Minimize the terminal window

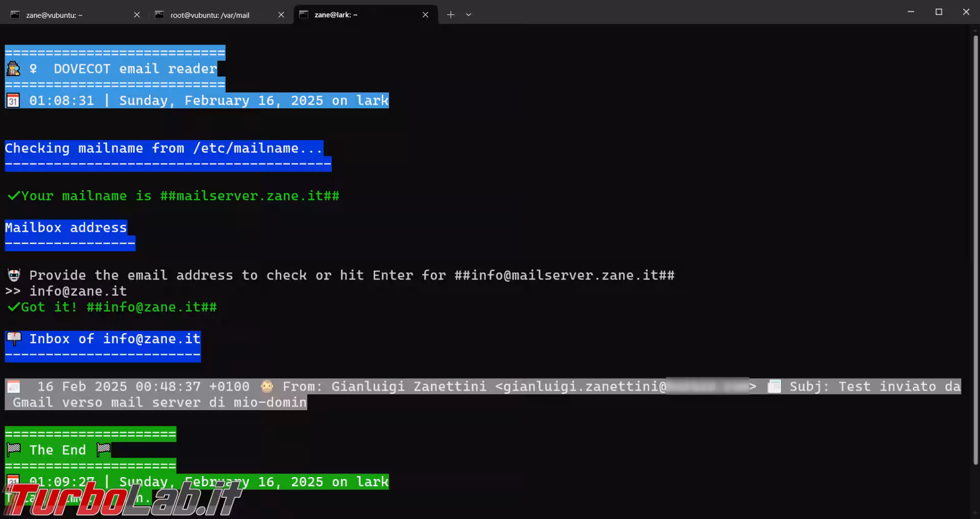pyautogui.click(x=911, y=12)
